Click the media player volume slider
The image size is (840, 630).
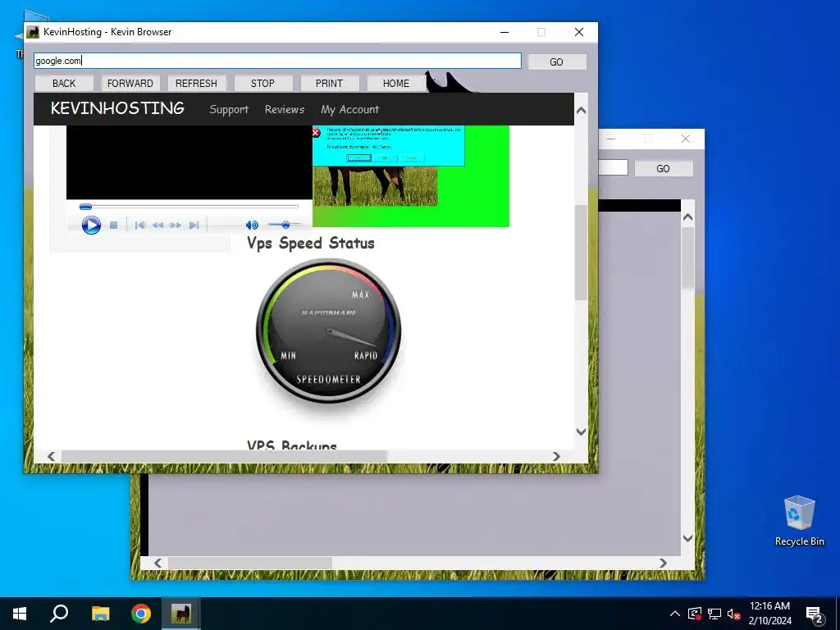point(285,225)
